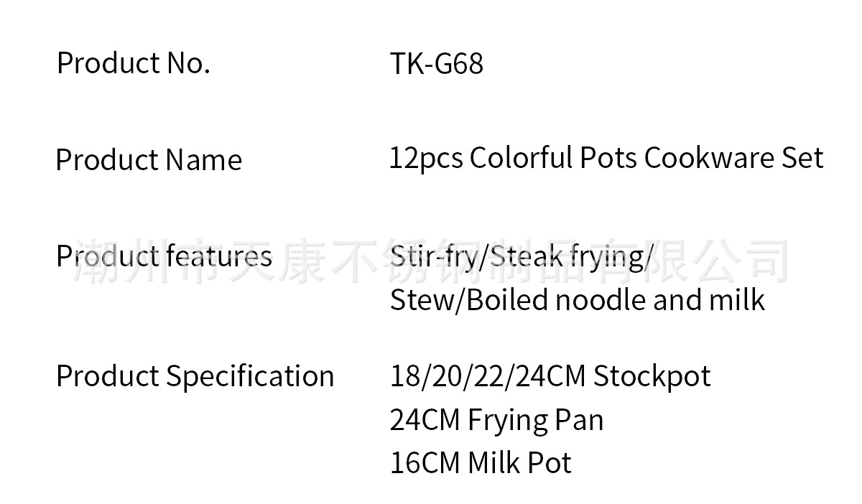Screen dimensions: 862x504
Task: Click the word "Stockpot"
Action: click(652, 376)
